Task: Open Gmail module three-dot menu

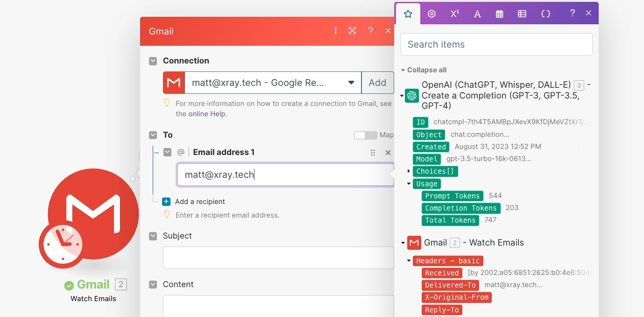Action: [x=335, y=31]
